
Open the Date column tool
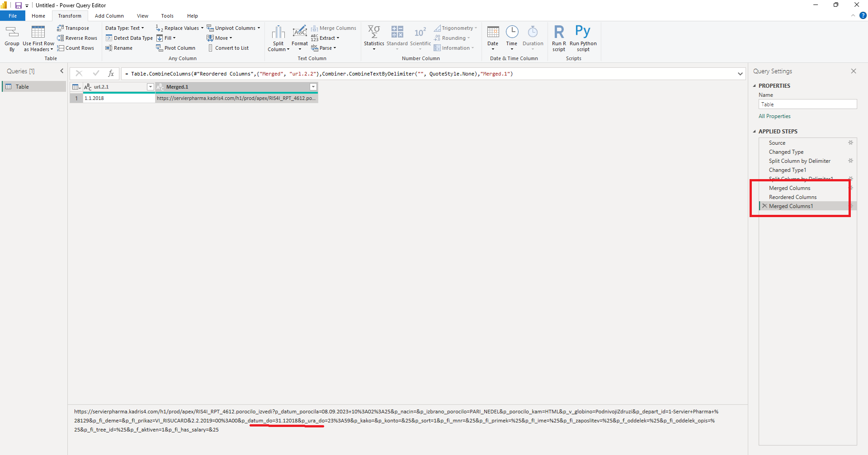tap(493, 38)
